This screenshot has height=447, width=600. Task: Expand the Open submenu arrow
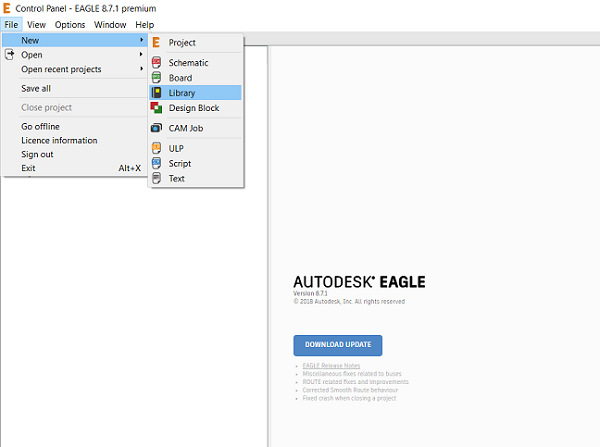pos(142,54)
